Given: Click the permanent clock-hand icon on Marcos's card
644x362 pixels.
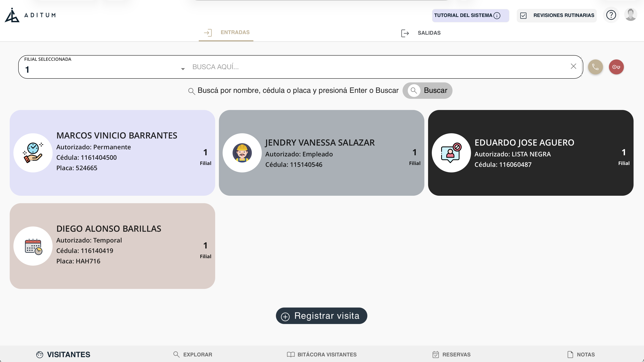Looking at the screenshot, I should [x=33, y=153].
